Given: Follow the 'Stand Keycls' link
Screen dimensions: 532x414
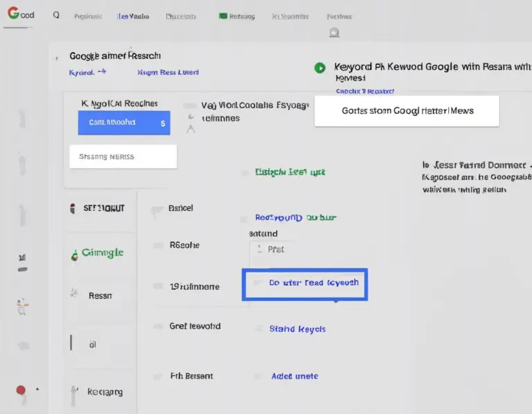Looking at the screenshot, I should (x=297, y=329).
